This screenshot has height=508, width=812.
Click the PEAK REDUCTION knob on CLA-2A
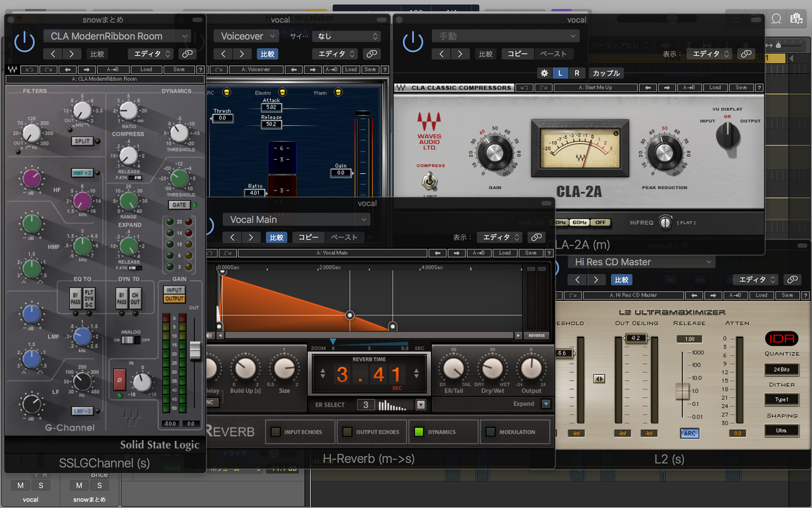[664, 154]
